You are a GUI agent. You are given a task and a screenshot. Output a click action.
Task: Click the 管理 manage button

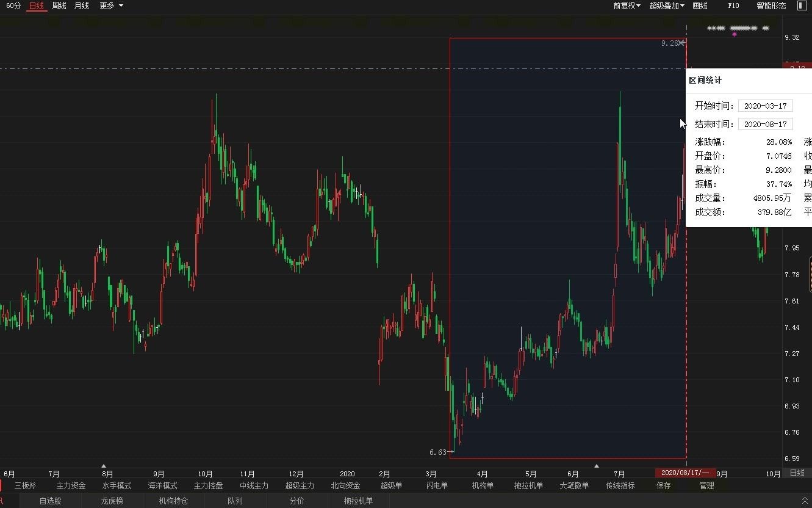[706, 485]
